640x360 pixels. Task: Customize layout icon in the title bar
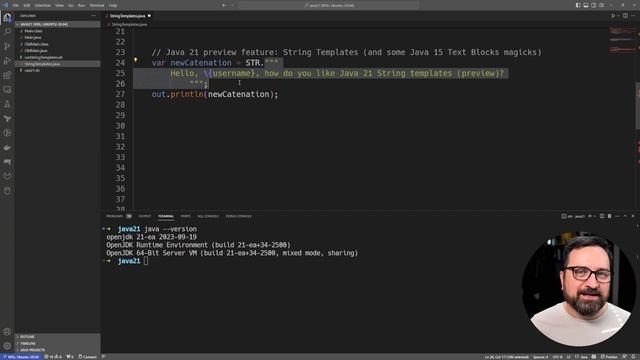coord(602,5)
